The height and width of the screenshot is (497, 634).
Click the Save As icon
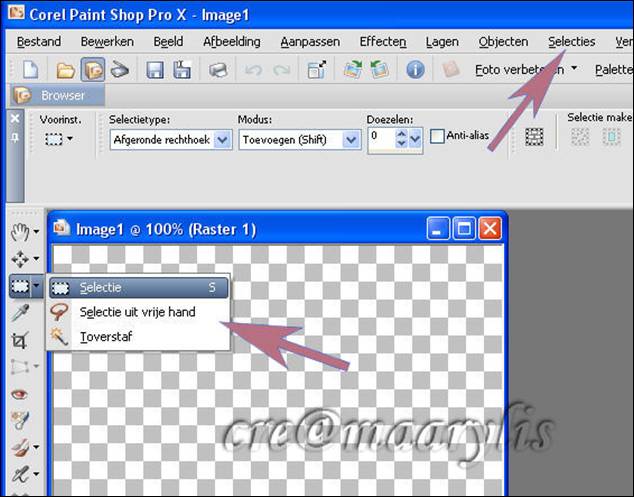tap(182, 70)
